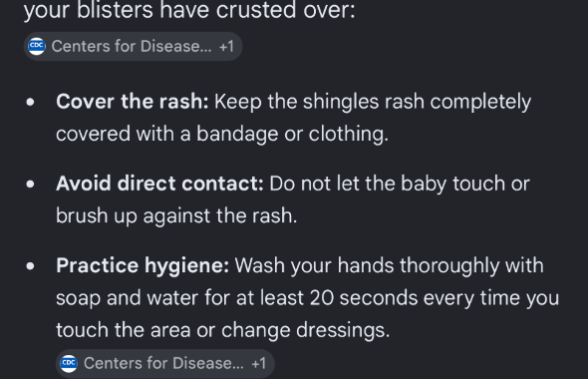Click the CDC logo in the top citation chip
This screenshot has width=588, height=379.
coord(37,46)
